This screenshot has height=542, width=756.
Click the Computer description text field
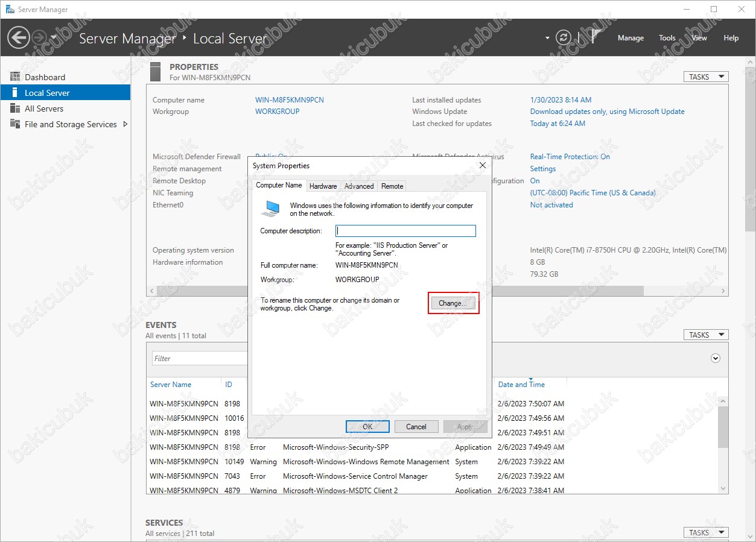click(405, 231)
